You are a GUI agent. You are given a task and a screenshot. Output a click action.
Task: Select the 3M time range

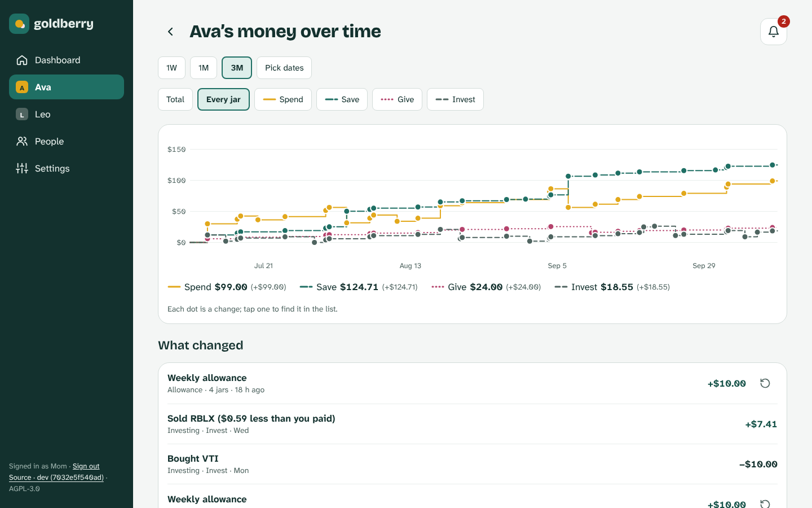tap(237, 68)
